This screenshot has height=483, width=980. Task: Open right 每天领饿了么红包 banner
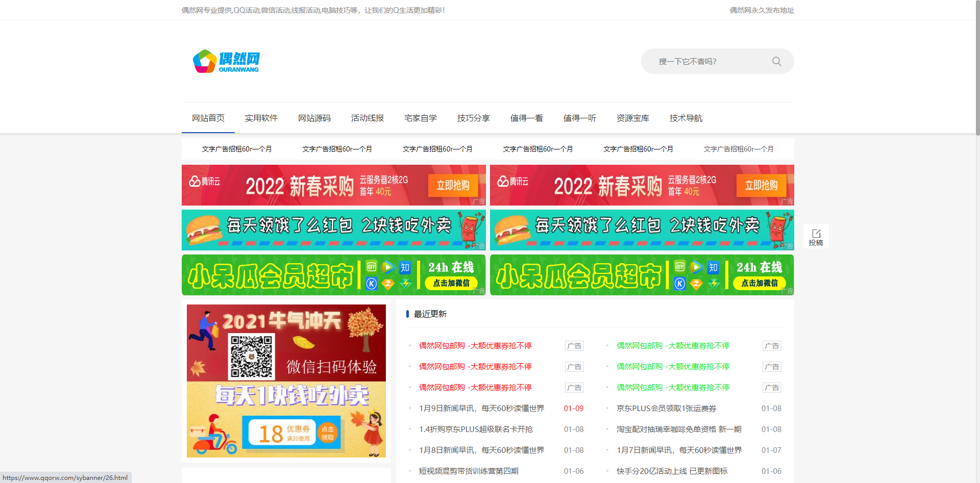click(x=642, y=230)
